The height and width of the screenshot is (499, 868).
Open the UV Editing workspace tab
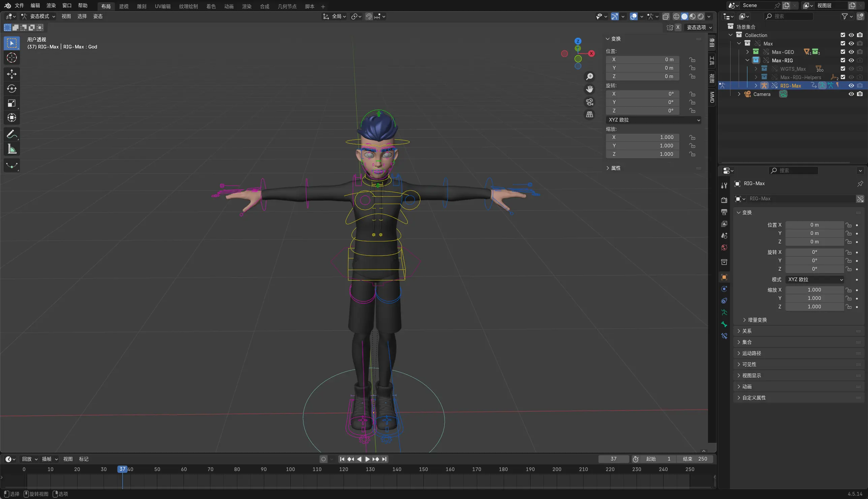pyautogui.click(x=162, y=6)
